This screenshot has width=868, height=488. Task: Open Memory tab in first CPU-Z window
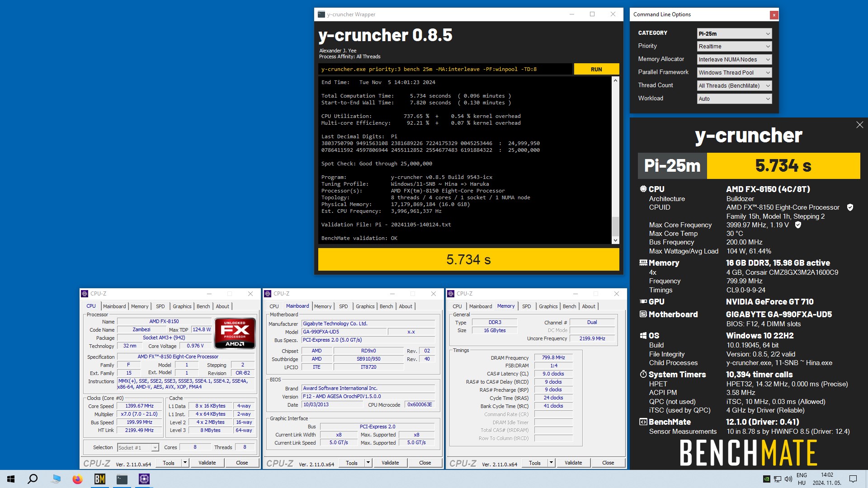tap(140, 306)
